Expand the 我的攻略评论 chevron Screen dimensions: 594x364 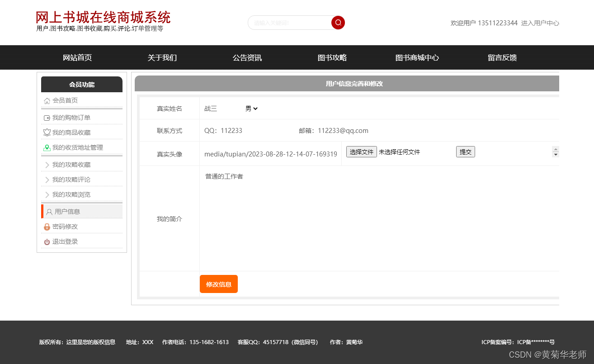click(47, 179)
